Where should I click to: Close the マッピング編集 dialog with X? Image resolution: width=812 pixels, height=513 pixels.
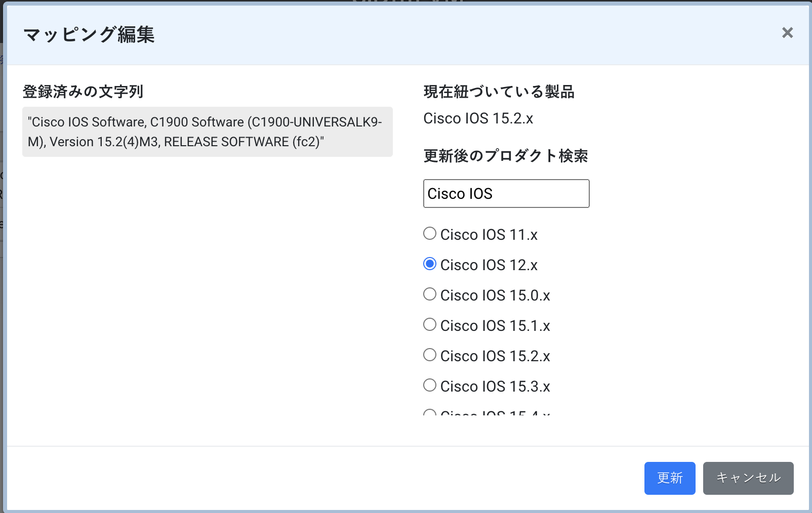click(x=787, y=33)
